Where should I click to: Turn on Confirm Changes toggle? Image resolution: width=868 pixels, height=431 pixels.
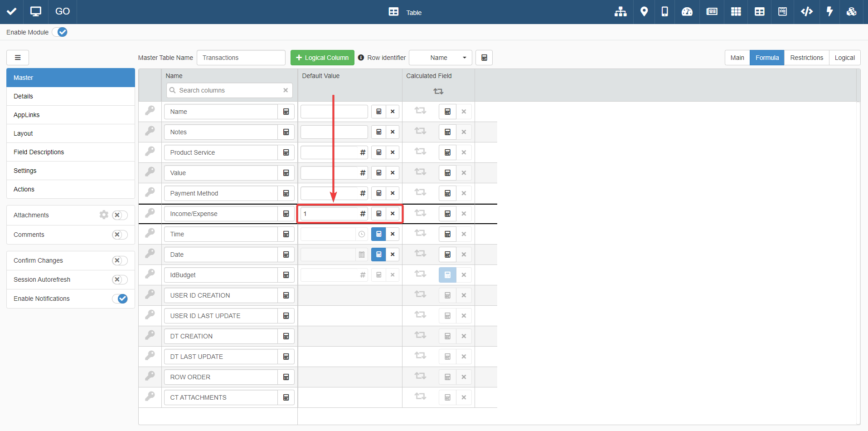click(x=120, y=260)
